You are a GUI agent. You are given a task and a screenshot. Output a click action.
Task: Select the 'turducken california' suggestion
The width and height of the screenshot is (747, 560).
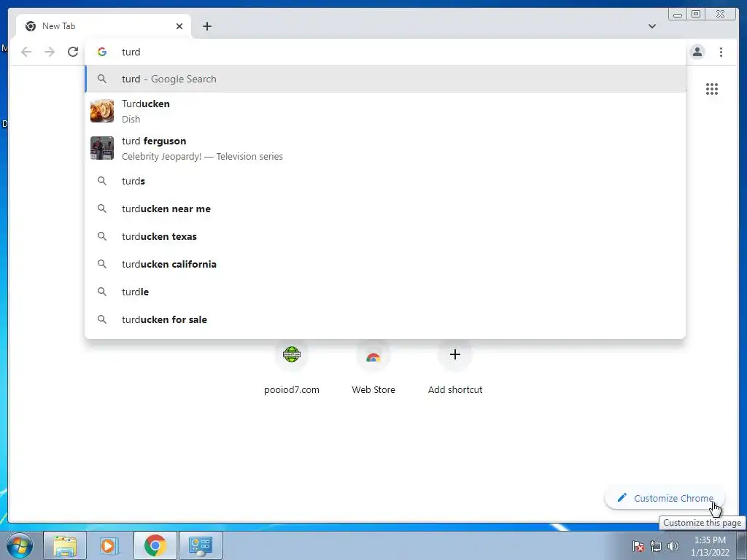(x=385, y=264)
